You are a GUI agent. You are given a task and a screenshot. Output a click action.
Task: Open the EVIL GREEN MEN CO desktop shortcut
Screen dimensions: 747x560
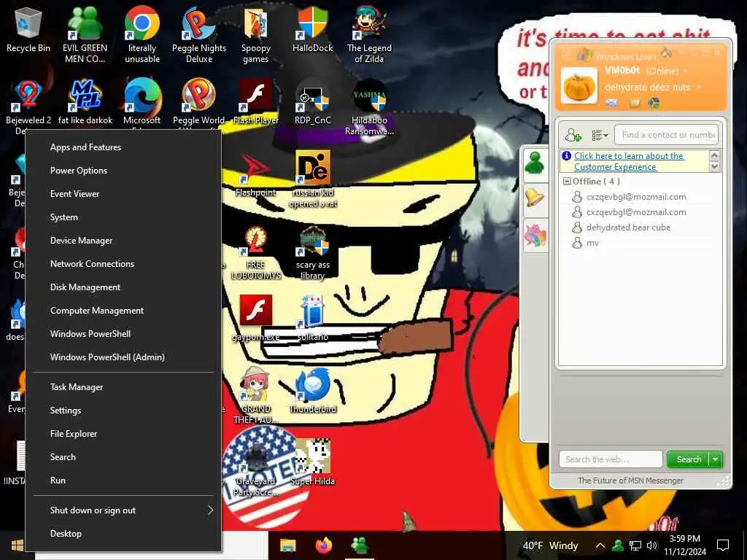point(85,35)
